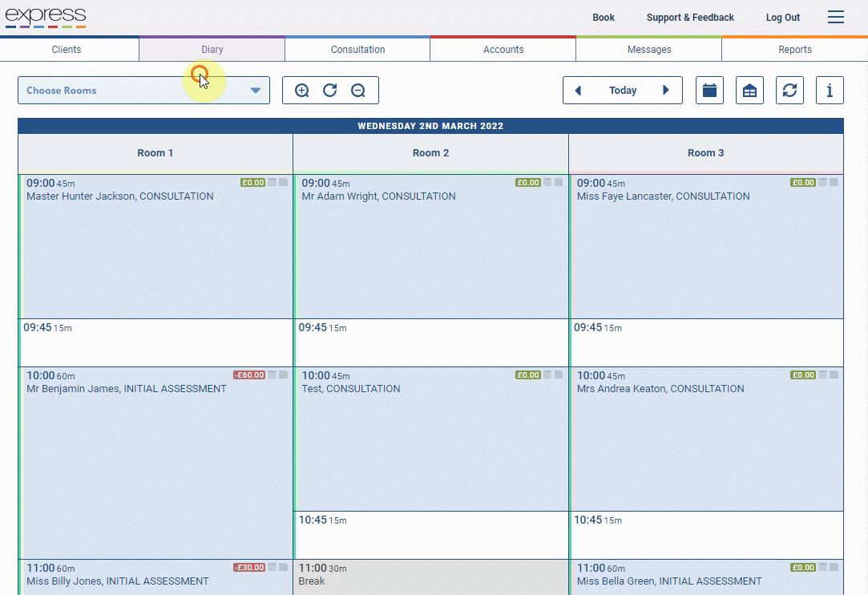The image size is (868, 595).
Task: Open document icon for Mr Benjamin James
Action: [284, 375]
